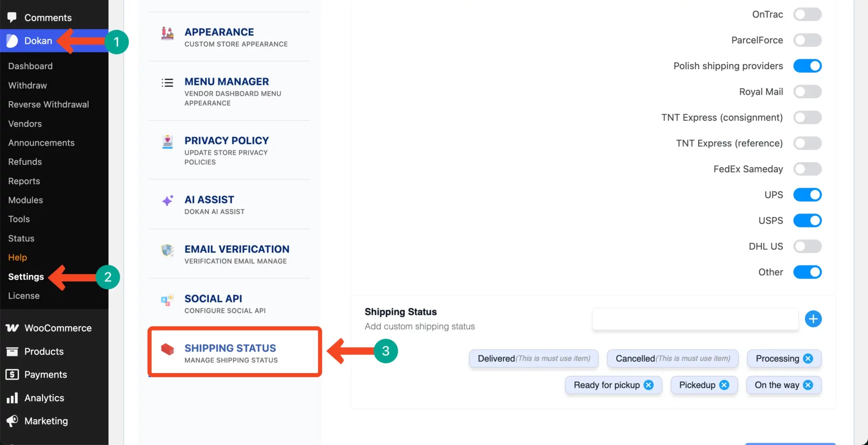
Task: Enable the FedEx Sameday toggle
Action: [x=807, y=169]
